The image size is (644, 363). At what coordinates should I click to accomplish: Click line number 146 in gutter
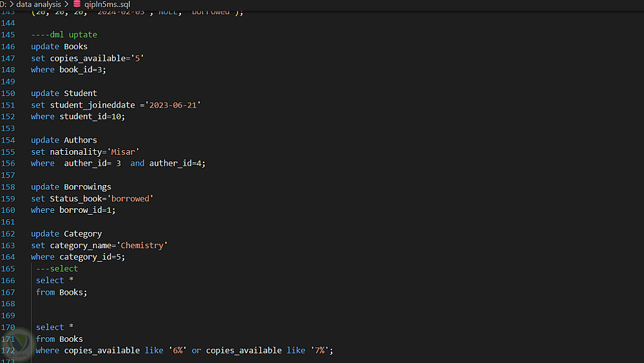[8, 46]
